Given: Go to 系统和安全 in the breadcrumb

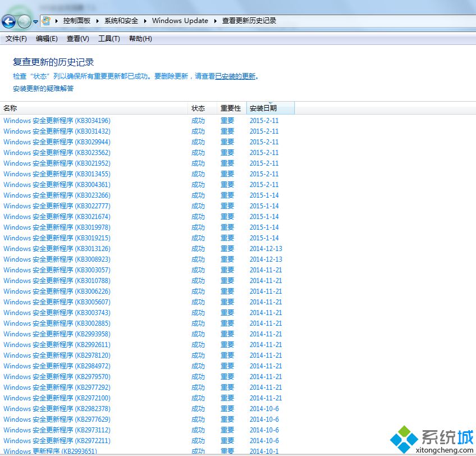Looking at the screenshot, I should [x=121, y=21].
